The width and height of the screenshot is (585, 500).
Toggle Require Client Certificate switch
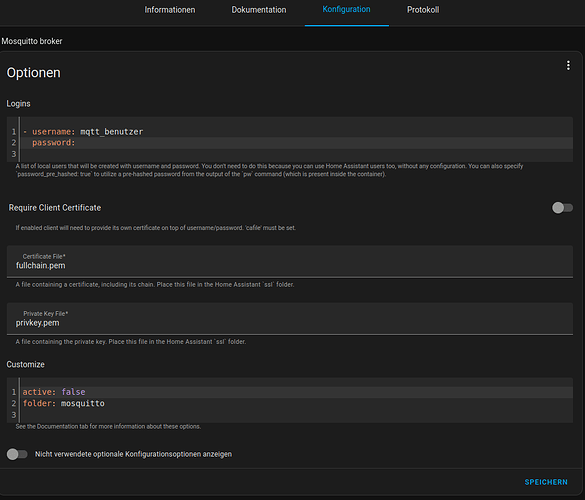click(562, 208)
